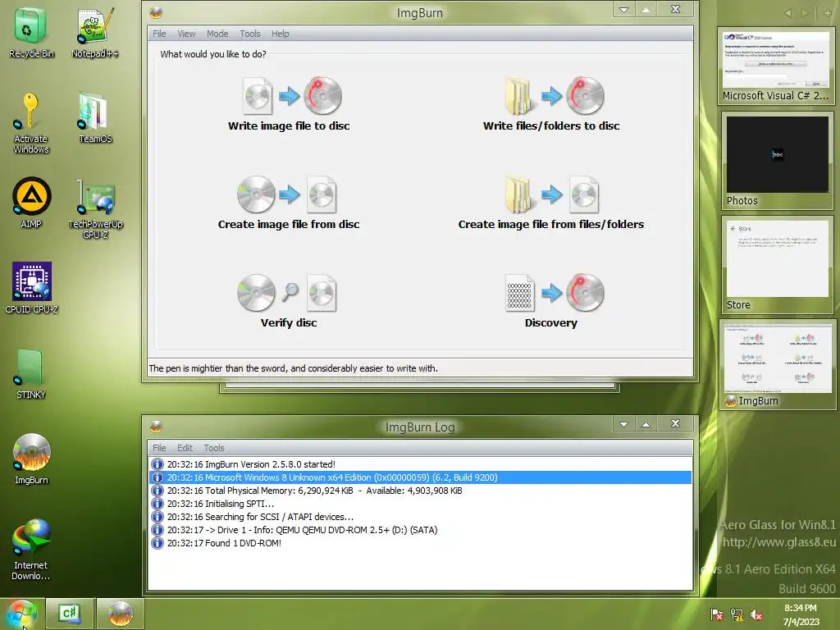The height and width of the screenshot is (630, 840).
Task: Launch AIMP desktop shortcut
Action: [x=31, y=203]
